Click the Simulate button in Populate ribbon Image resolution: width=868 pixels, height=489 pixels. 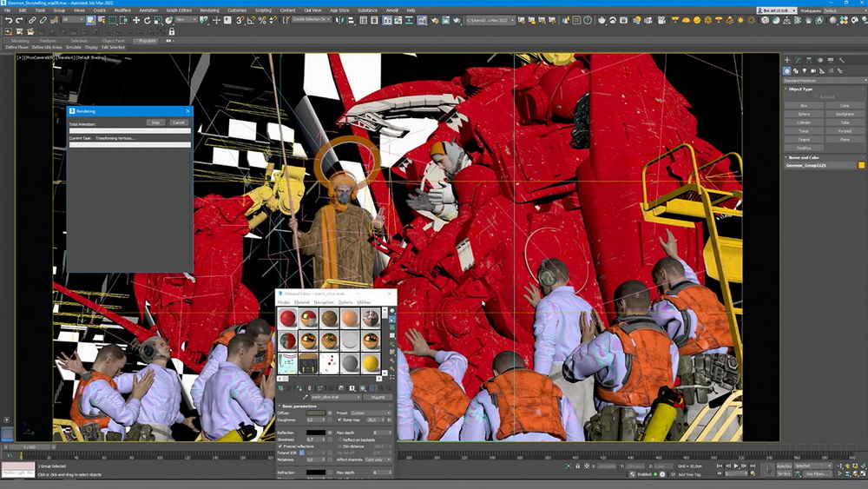(74, 48)
